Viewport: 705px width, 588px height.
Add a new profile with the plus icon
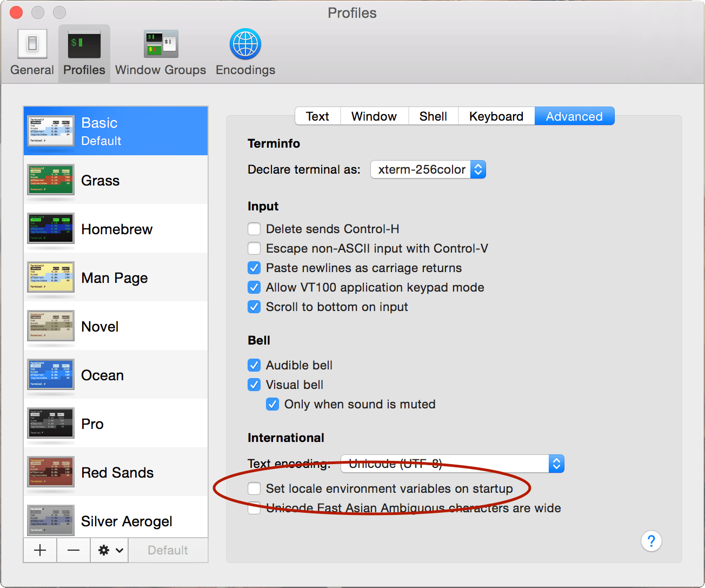(39, 550)
